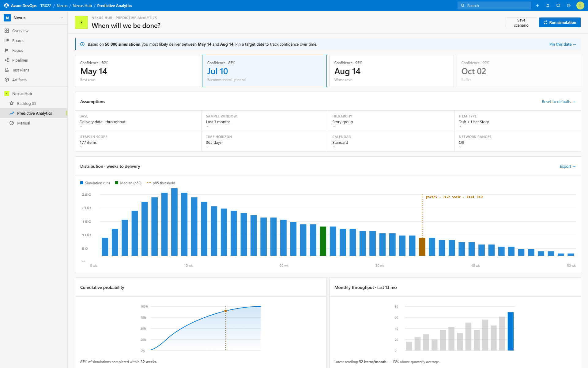588x368 pixels.
Task: Open the Repos section
Action: (x=17, y=50)
